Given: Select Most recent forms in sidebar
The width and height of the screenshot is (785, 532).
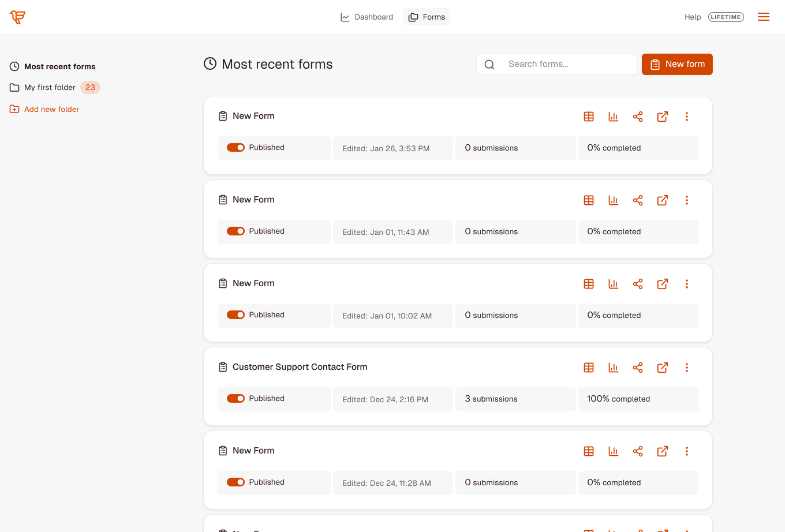Looking at the screenshot, I should (53, 66).
